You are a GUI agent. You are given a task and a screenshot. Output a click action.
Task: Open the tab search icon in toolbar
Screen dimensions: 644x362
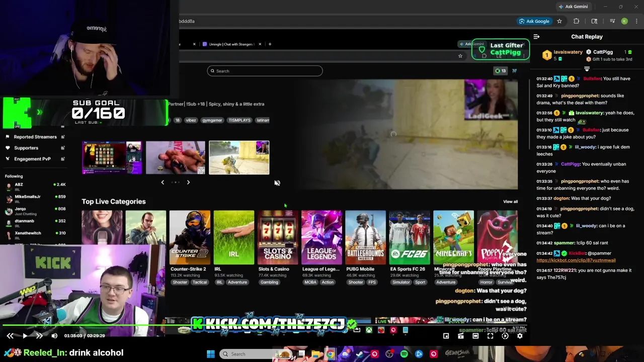(594, 21)
